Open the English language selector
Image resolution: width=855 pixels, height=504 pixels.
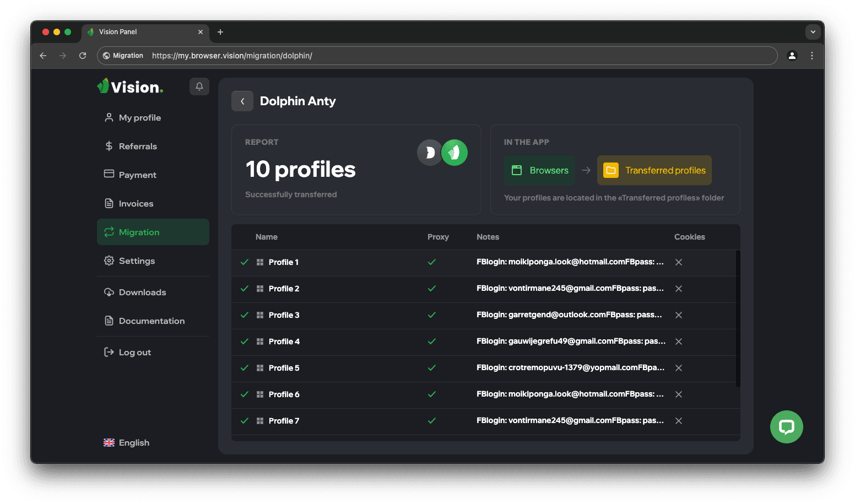127,443
